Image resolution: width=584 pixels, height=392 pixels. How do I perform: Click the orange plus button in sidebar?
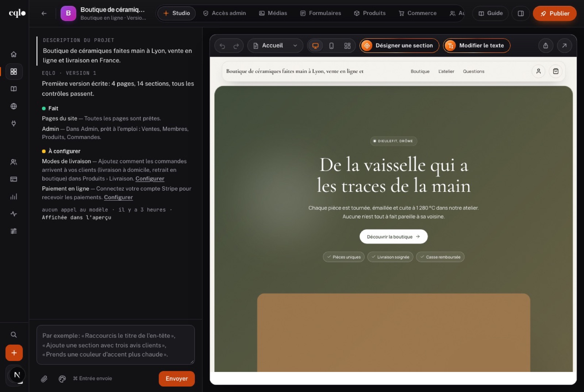pos(14,353)
